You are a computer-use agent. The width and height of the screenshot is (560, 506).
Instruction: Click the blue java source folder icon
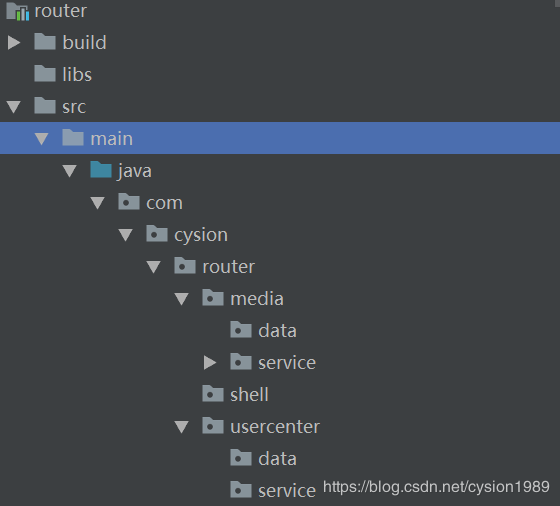[101, 169]
